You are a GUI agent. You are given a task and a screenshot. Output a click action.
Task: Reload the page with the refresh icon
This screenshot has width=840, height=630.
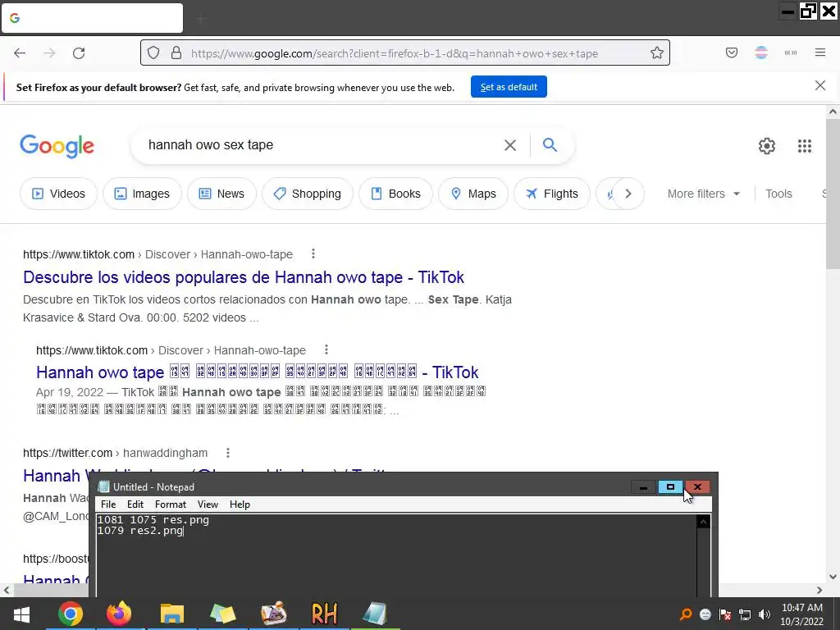79,53
